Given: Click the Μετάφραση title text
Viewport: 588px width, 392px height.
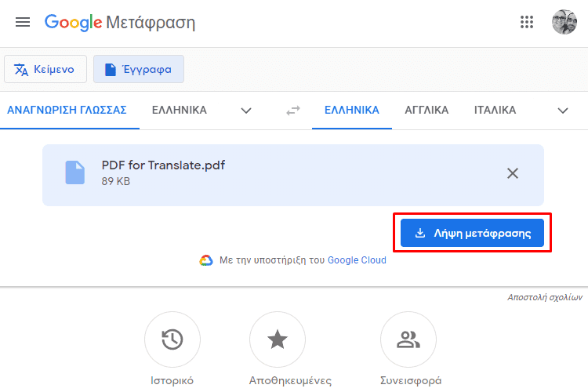Looking at the screenshot, I should click(x=151, y=23).
